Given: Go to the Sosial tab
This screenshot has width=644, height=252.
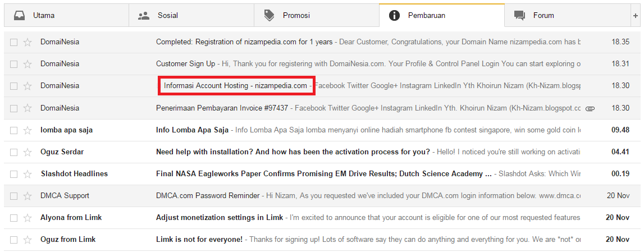Looking at the screenshot, I should 167,15.
